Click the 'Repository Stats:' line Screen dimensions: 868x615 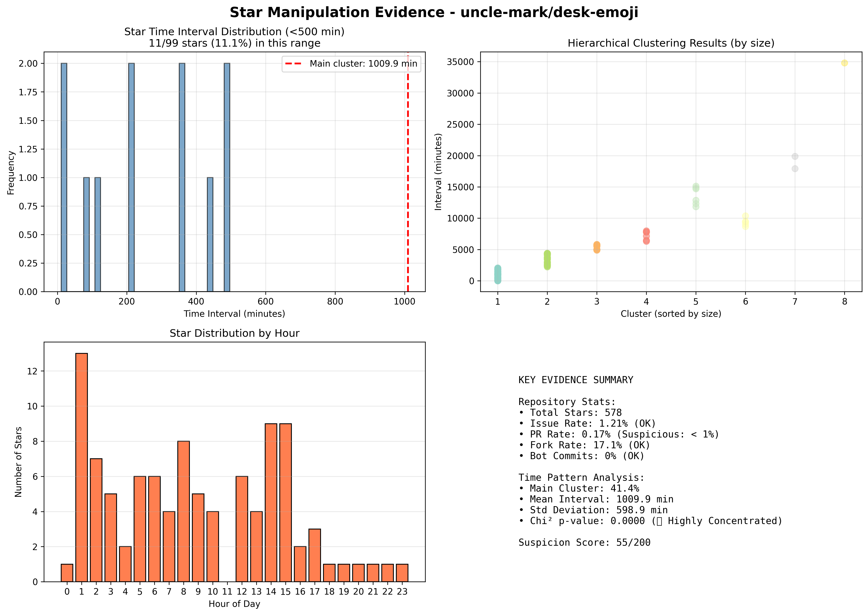pyautogui.click(x=567, y=402)
